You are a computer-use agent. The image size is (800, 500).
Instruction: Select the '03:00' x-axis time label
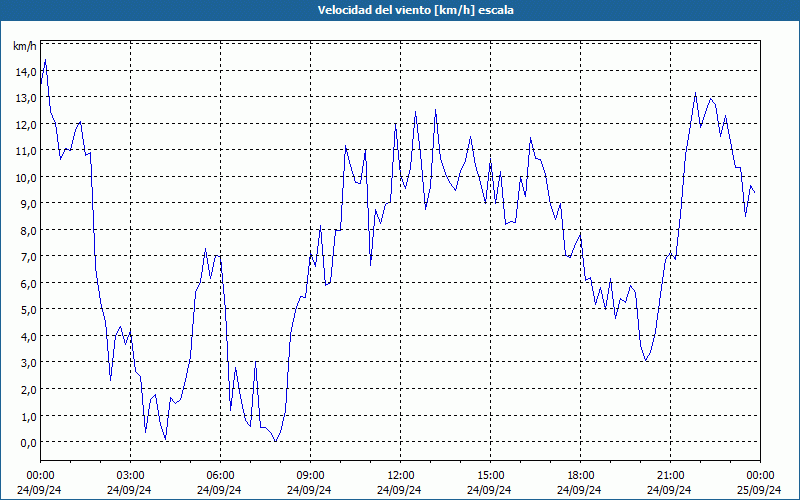pyautogui.click(x=130, y=476)
